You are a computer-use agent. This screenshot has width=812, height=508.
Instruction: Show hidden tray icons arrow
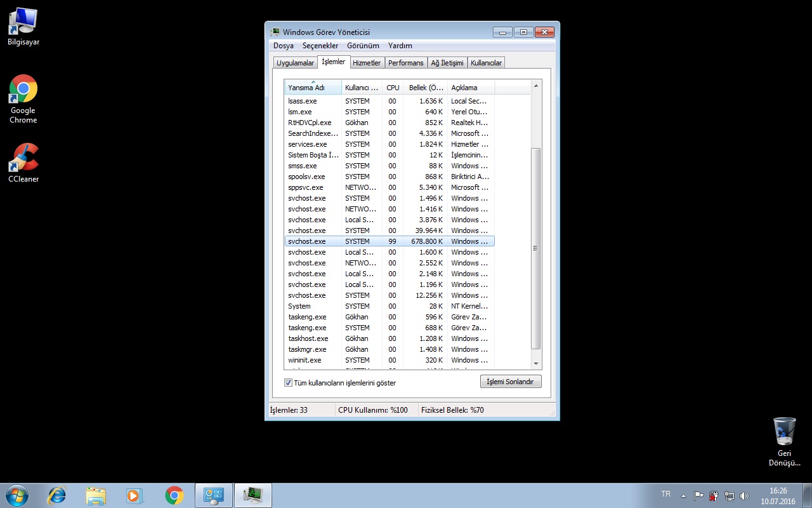pos(683,496)
